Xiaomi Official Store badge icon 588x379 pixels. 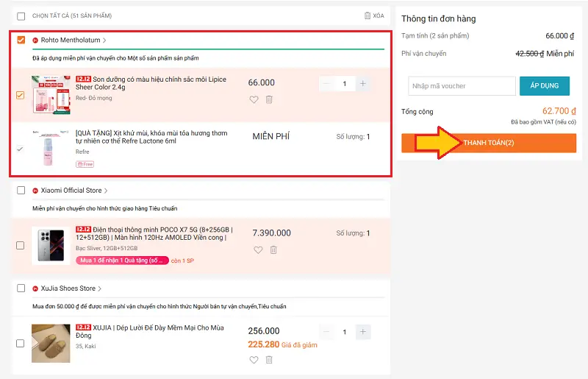point(35,191)
